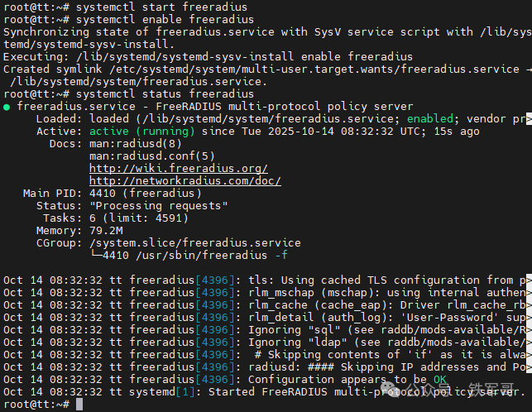Click the man:radiusd.conf(5) docs entry
532x412 pixels.
(152, 156)
